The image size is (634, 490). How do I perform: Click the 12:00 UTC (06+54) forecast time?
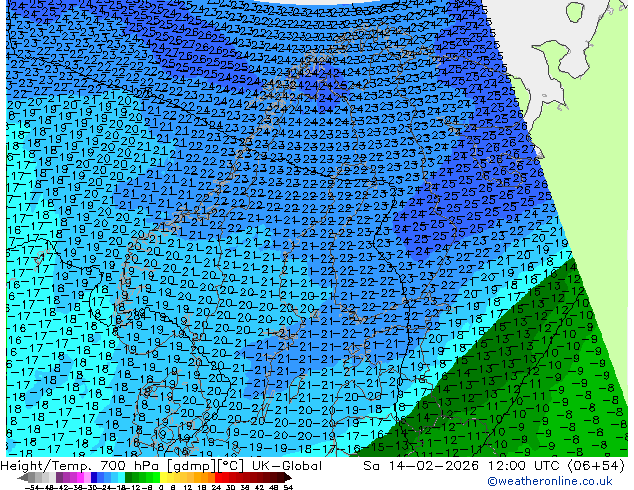[x=556, y=466]
